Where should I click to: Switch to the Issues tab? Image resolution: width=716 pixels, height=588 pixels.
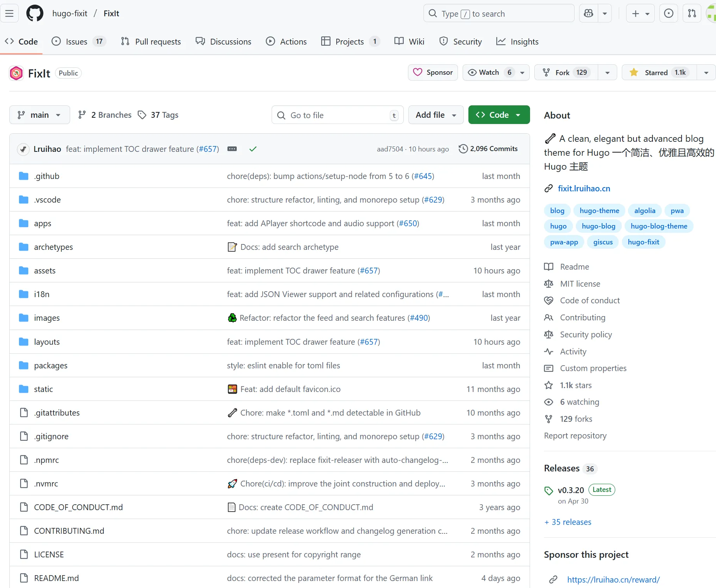[x=79, y=41]
